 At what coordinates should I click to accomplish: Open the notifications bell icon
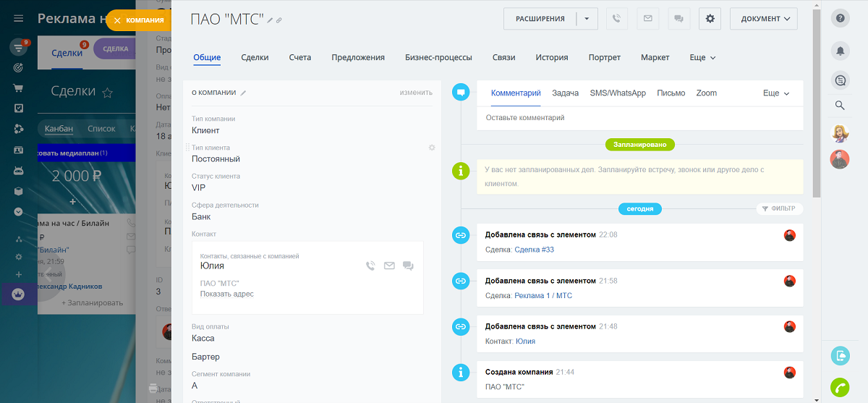tap(840, 51)
